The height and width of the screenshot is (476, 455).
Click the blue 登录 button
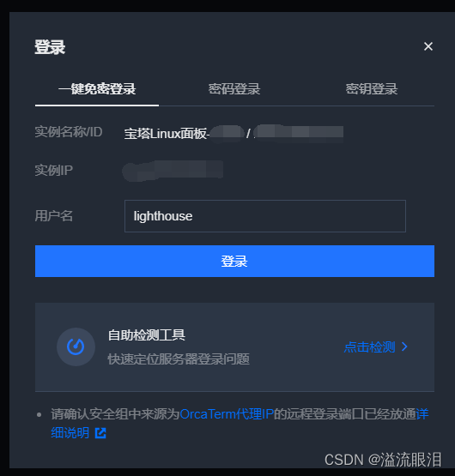point(234,261)
